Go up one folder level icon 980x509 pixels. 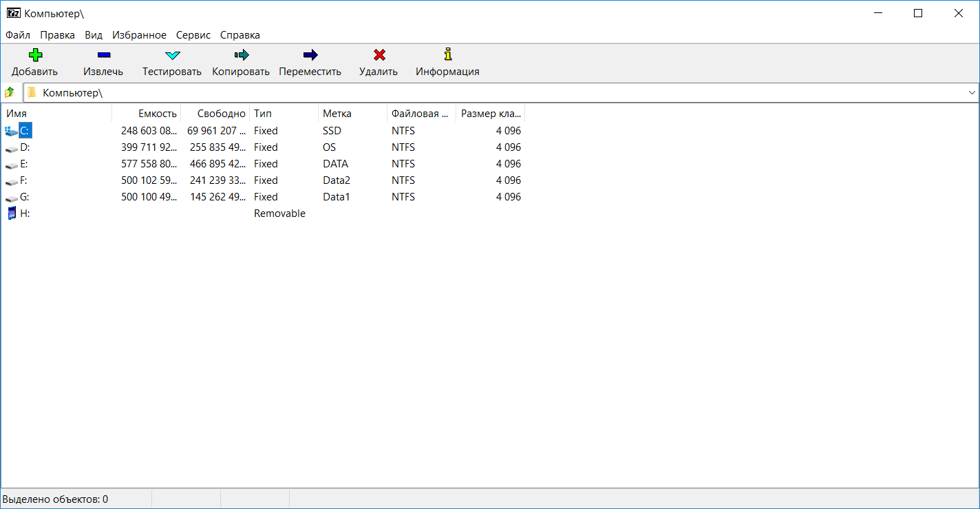[x=10, y=92]
